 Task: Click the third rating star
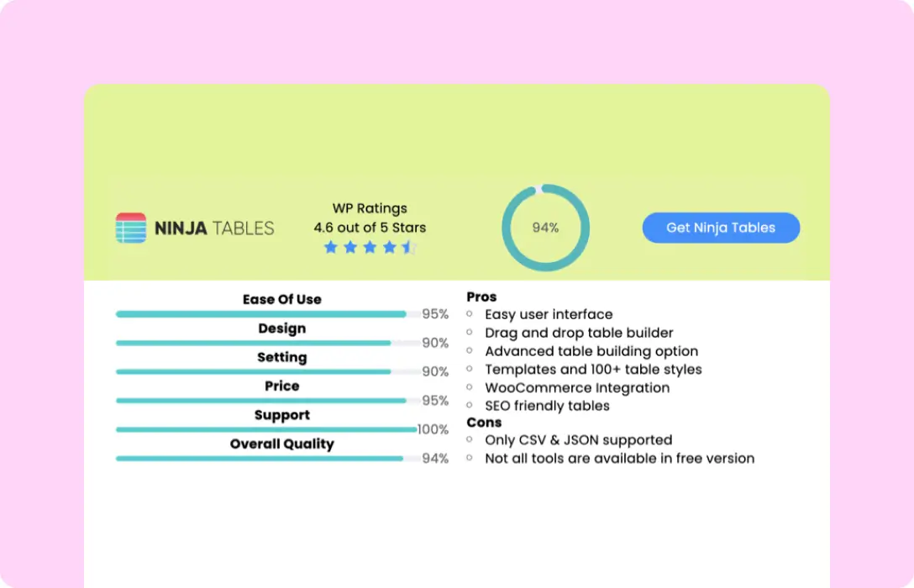pos(370,247)
